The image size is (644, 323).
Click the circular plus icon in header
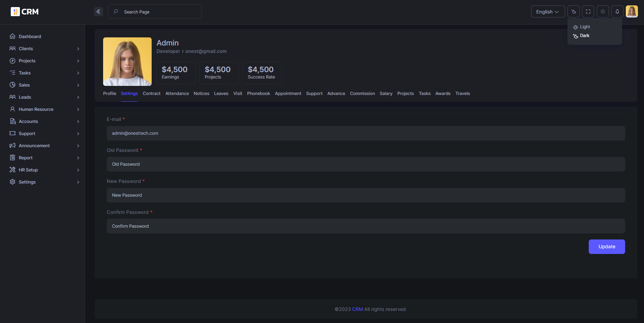point(603,12)
